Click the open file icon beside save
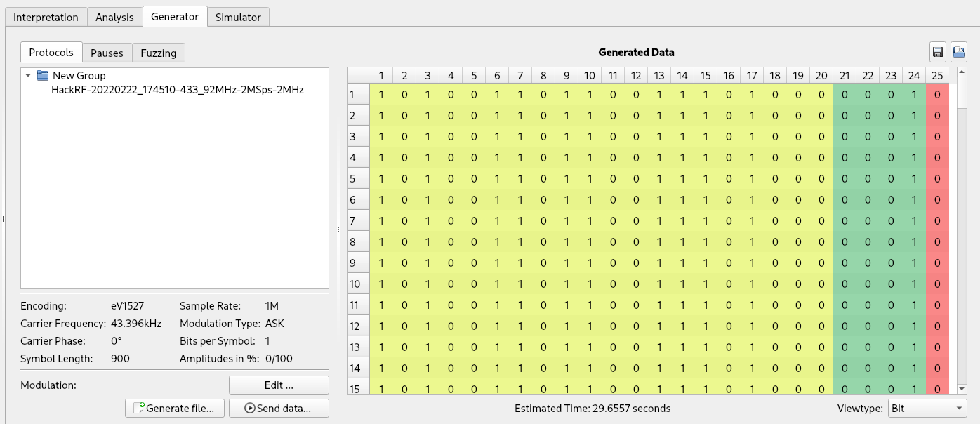 [x=958, y=52]
